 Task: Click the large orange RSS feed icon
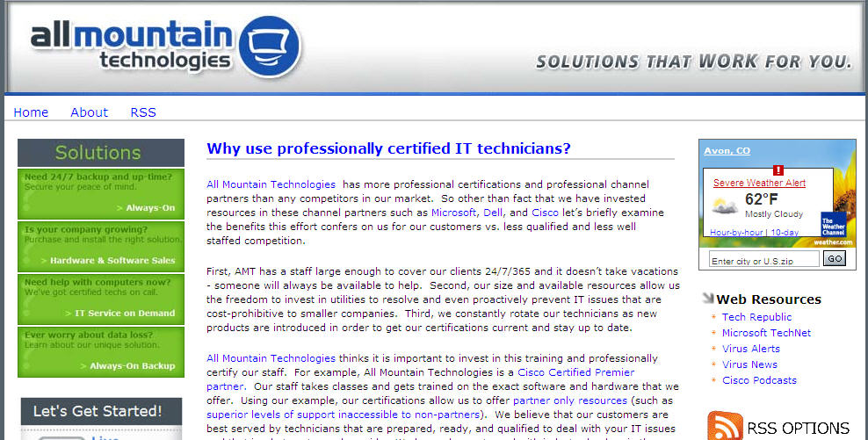725,425
